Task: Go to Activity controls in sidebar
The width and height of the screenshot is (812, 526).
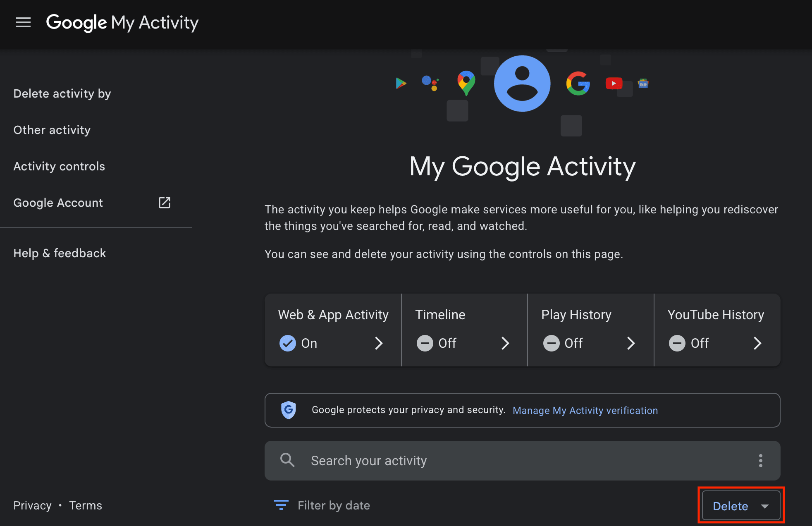Action: coord(59,166)
